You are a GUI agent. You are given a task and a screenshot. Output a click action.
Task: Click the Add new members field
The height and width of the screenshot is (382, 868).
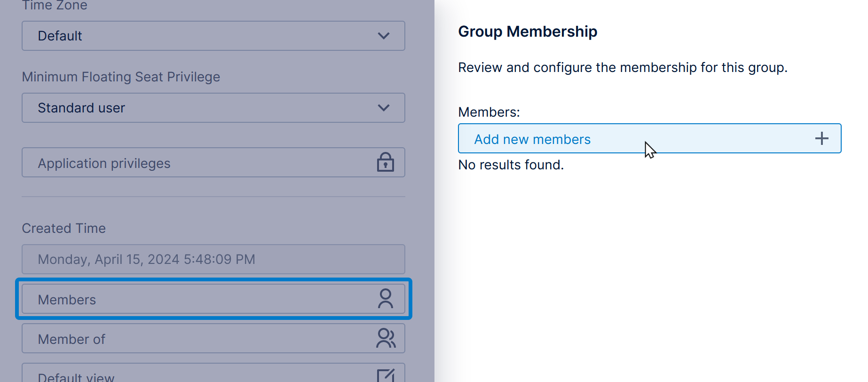pos(650,138)
